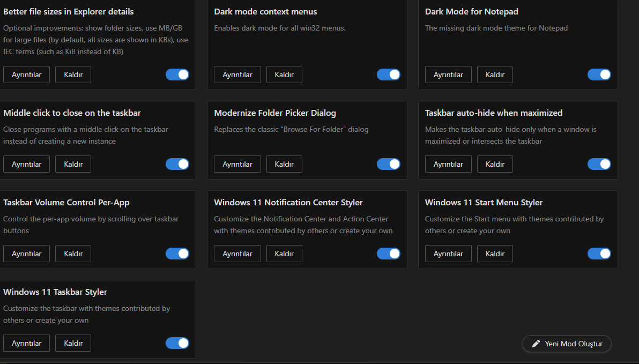The height and width of the screenshot is (364, 639).
Task: Click Windows 11 Notification Center Styler title
Action: click(x=288, y=203)
